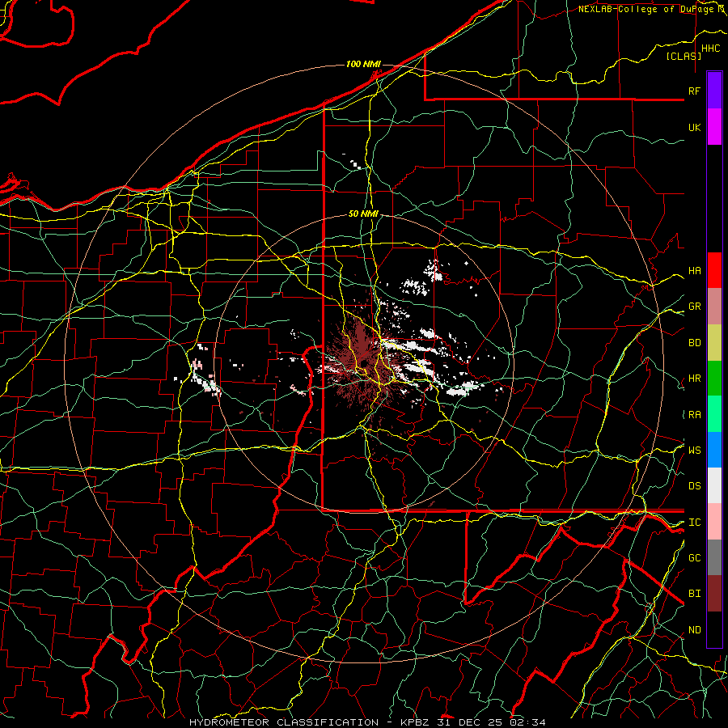The width and height of the screenshot is (728, 728).
Task: Click the WS blue legend color block
Action: tap(714, 450)
